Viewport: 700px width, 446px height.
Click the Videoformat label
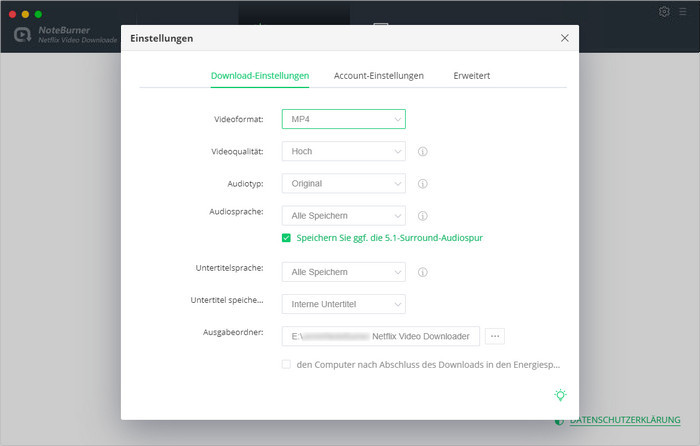(238, 119)
